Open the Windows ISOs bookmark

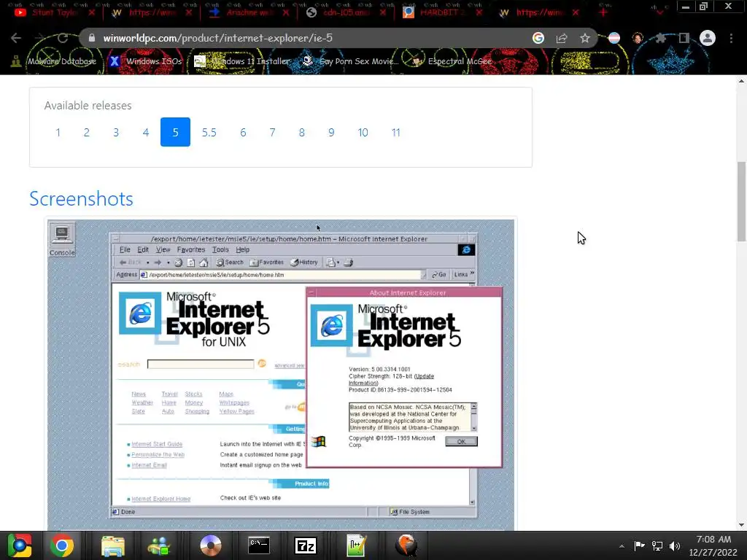(x=146, y=61)
